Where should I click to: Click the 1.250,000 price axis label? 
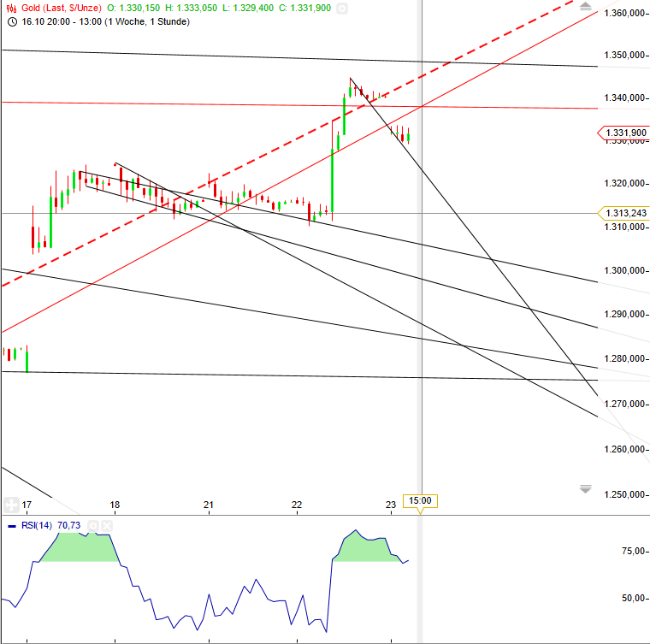624,494
